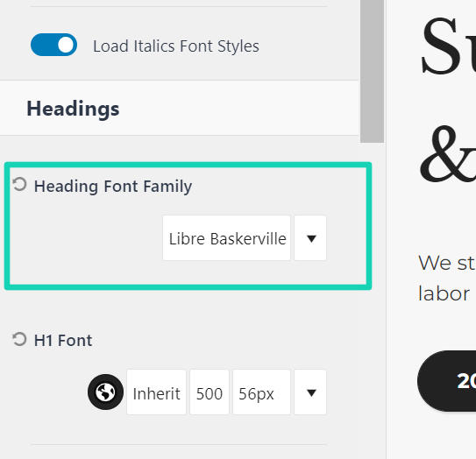The image size is (476, 459).
Task: Collapse the Headings section header
Action: coord(179,108)
